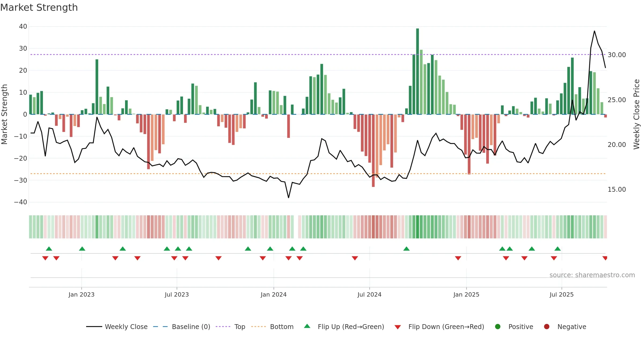Click the '−40' left axis tick label
Image resolution: width=644 pixels, height=362 pixels.
coord(21,202)
